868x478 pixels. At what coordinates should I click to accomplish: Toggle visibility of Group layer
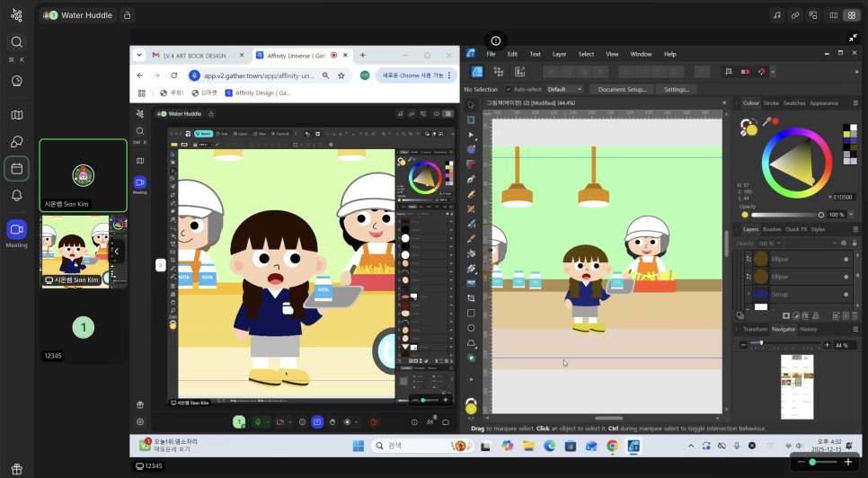[x=846, y=295]
